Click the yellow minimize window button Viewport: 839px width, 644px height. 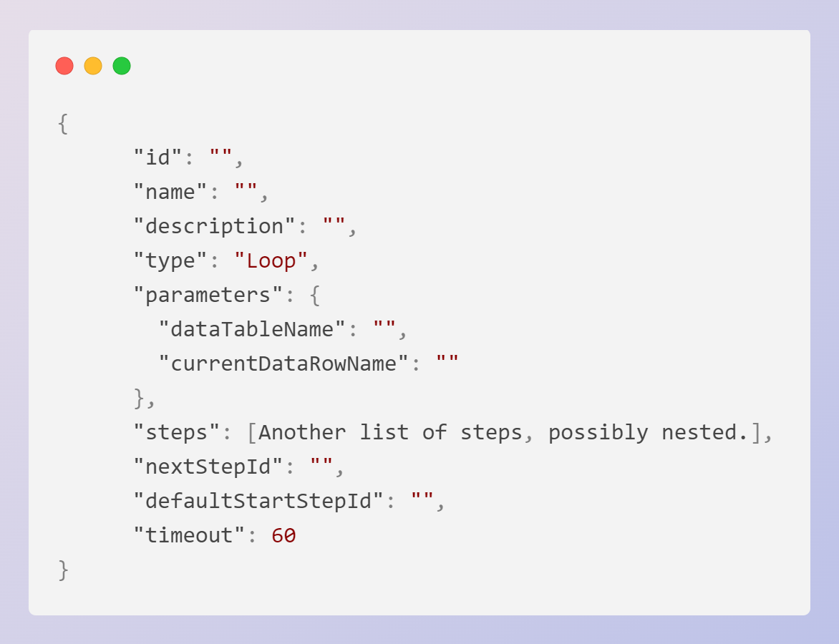coord(93,66)
